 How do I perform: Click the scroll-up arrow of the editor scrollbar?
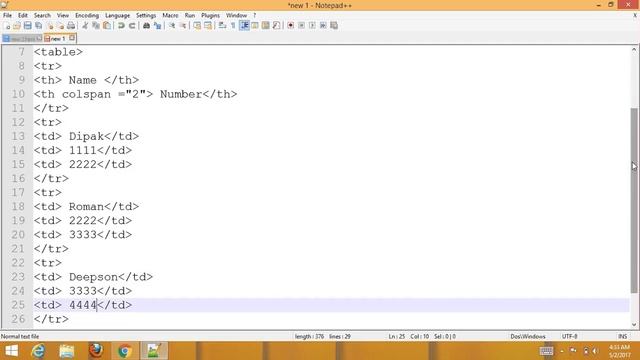point(634,50)
